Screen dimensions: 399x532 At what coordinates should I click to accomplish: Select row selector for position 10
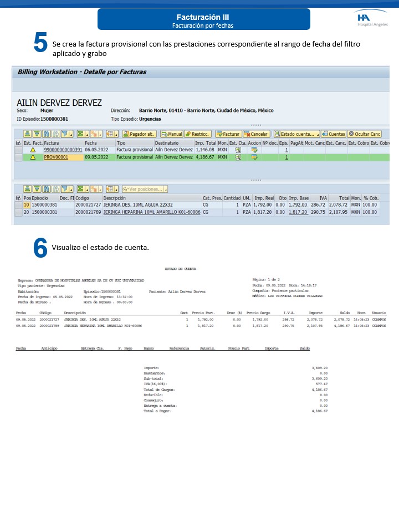(18, 204)
